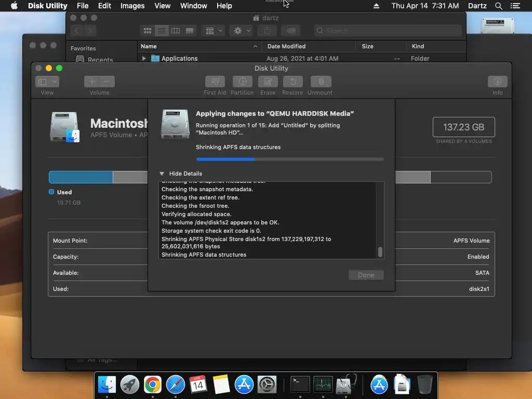Open the Help menu
The image size is (532, 399).
[224, 6]
